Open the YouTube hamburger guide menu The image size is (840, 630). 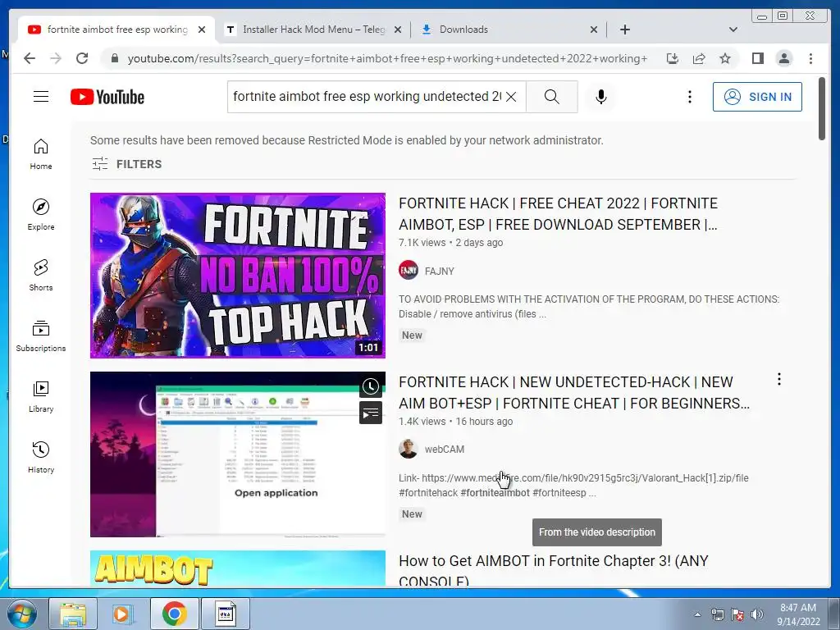pyautogui.click(x=41, y=97)
